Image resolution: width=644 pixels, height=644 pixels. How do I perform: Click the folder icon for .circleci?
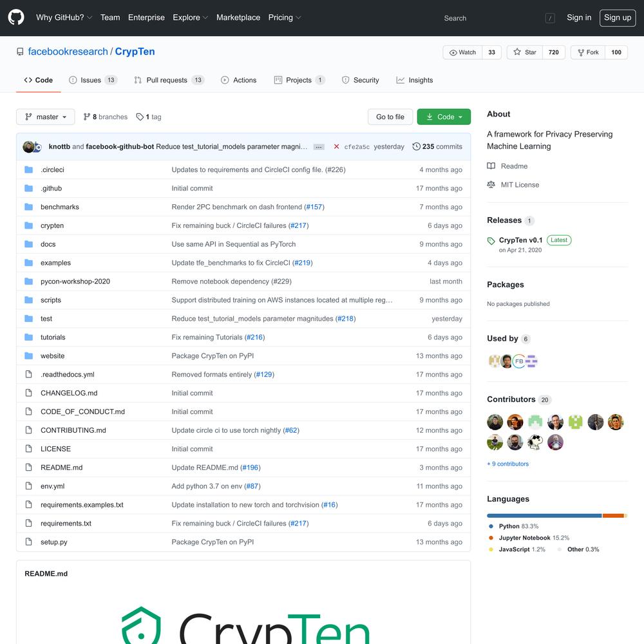28,169
